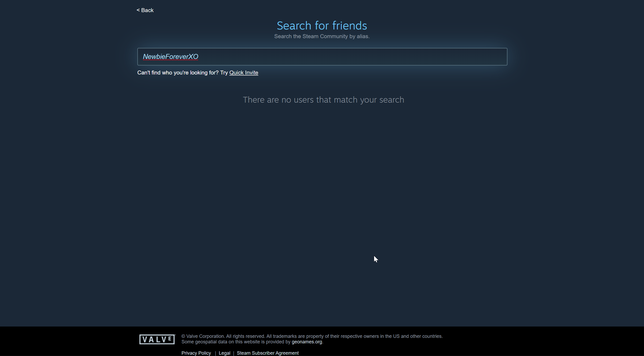Open the Legal footer link
This screenshot has height=356, width=644.
[224, 353]
